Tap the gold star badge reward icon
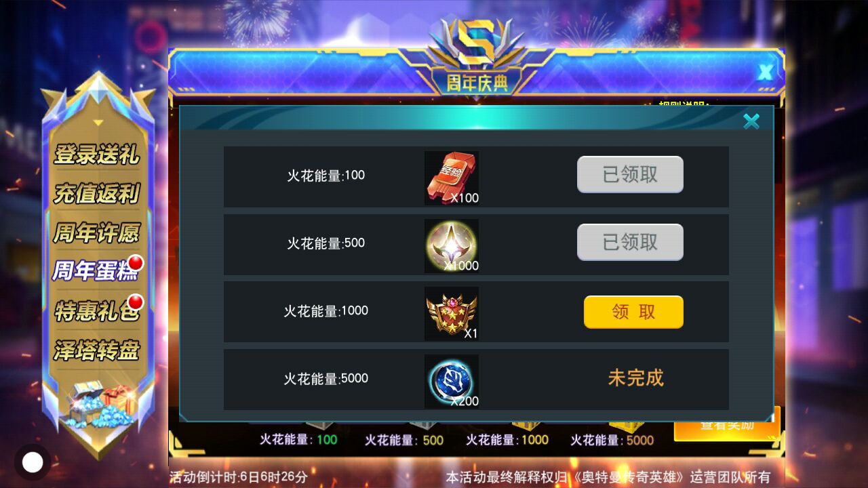 click(452, 313)
